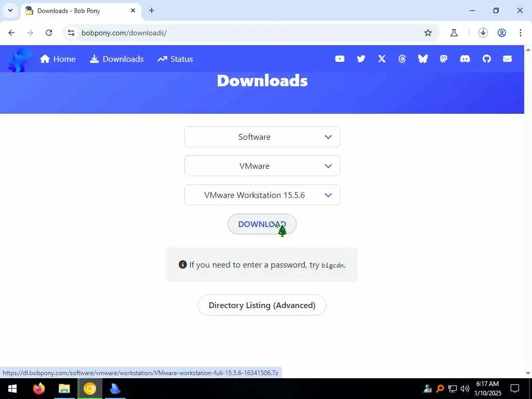Viewport: 532px width, 399px height.
Task: Expand the Software category dropdown
Action: coord(262,137)
